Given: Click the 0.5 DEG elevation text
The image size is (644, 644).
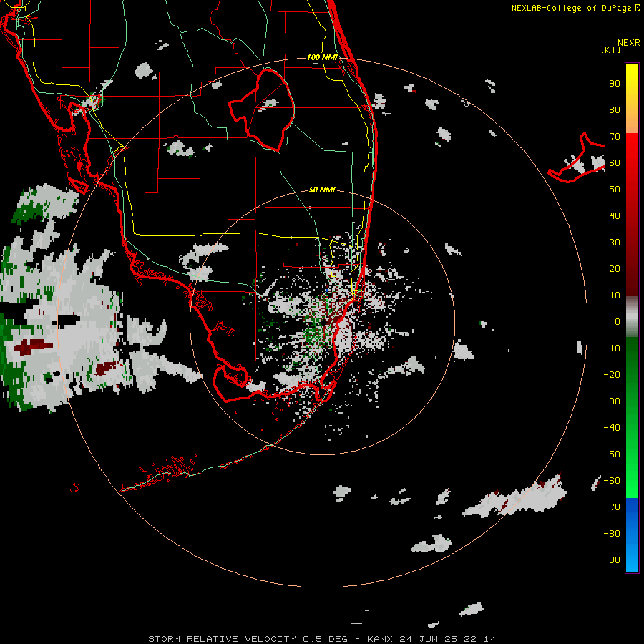Looking at the screenshot, I should point(326,639).
